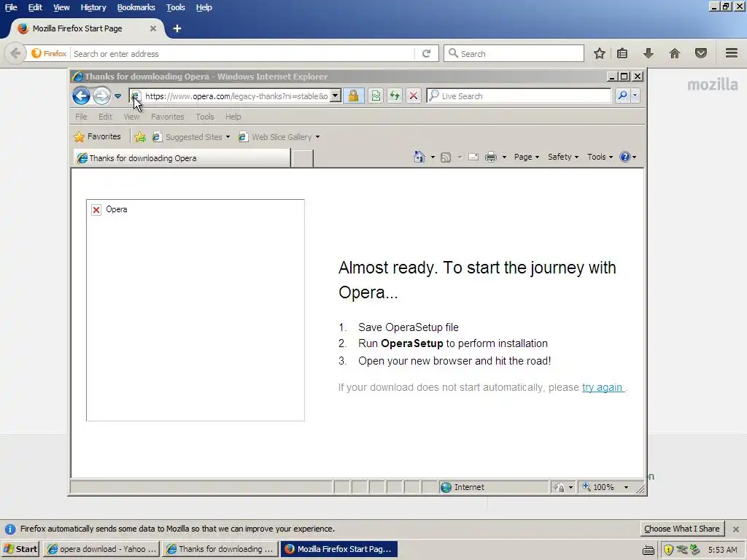This screenshot has height=560, width=747.
Task: Open IE recent pages dropdown arrow
Action: point(117,96)
